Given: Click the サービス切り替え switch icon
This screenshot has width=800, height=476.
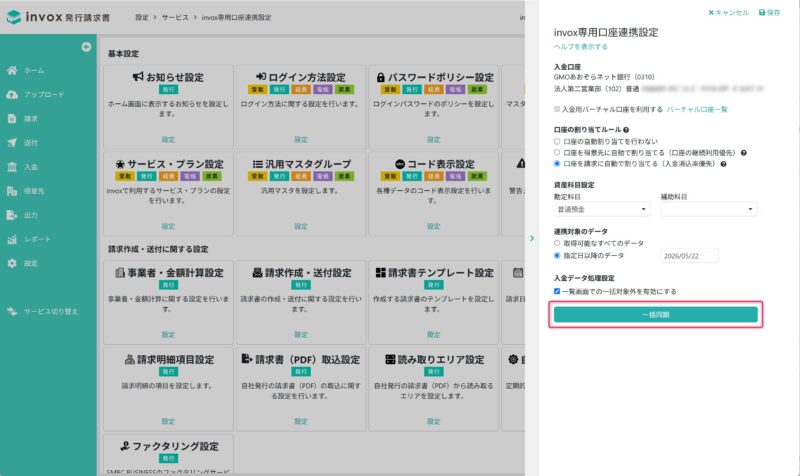Looking at the screenshot, I should 12,311.
